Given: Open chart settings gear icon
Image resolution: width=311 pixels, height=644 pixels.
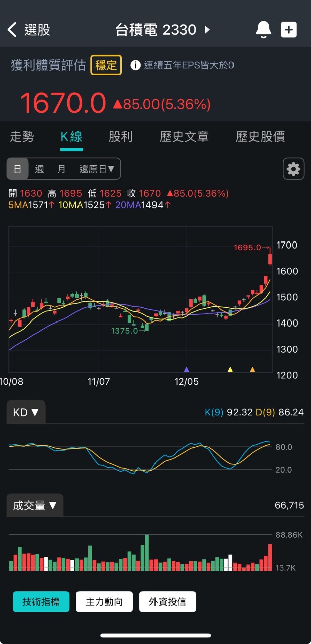Looking at the screenshot, I should click(293, 169).
